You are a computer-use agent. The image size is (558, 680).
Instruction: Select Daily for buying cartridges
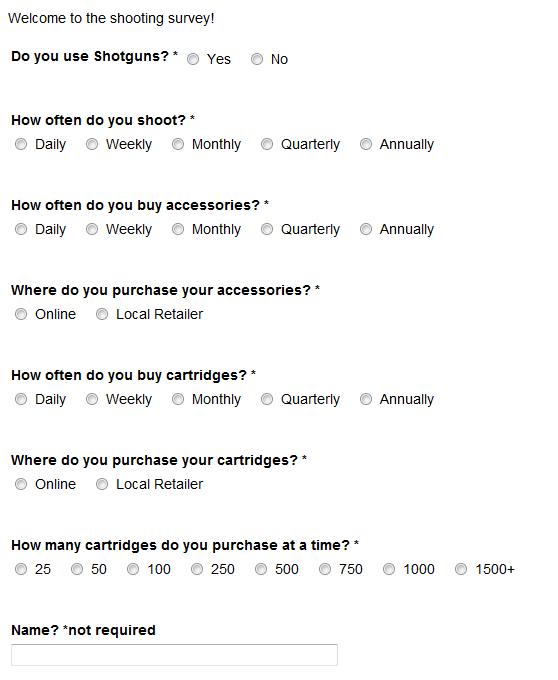click(x=21, y=399)
